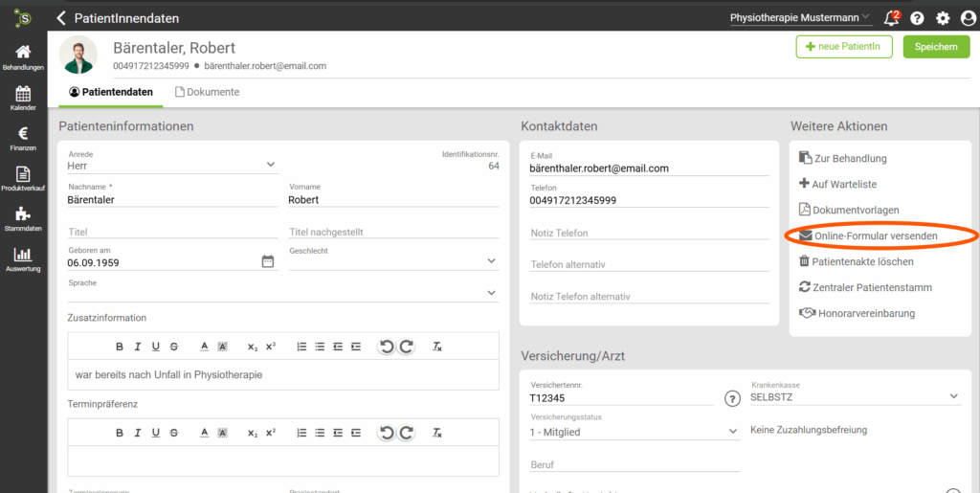Open the Geschlecht dropdown

tap(491, 260)
